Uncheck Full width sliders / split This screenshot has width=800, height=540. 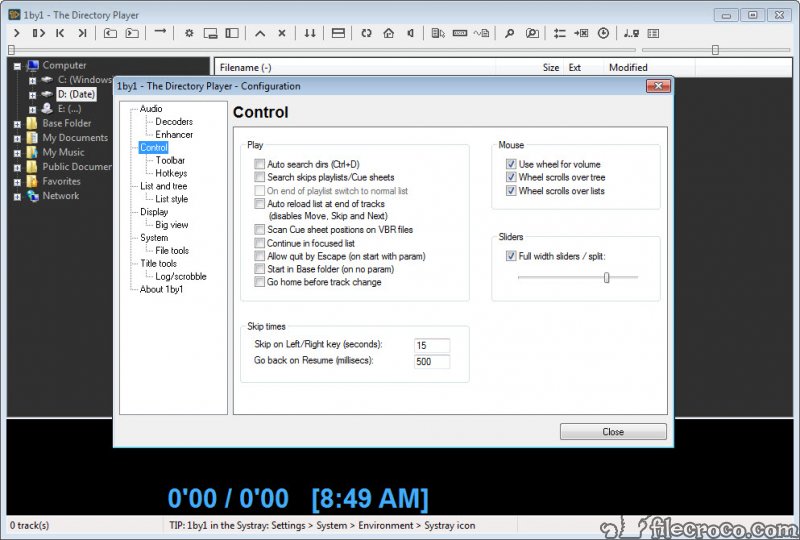pyautogui.click(x=511, y=256)
